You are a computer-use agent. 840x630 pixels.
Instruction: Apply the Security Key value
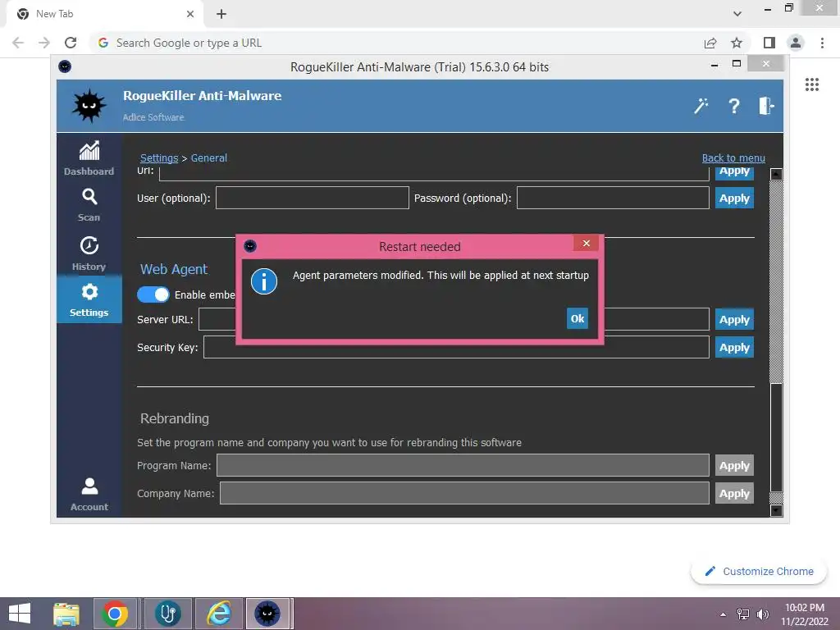[x=734, y=348]
